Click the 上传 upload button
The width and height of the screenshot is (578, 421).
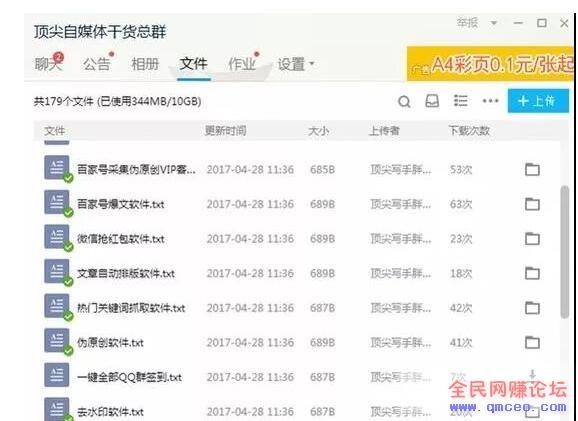point(538,101)
